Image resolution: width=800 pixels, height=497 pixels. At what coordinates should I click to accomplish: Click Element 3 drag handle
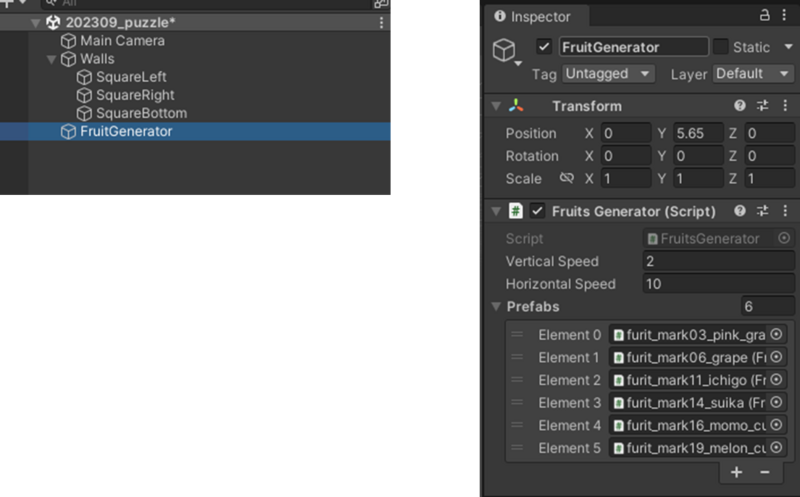[517, 403]
